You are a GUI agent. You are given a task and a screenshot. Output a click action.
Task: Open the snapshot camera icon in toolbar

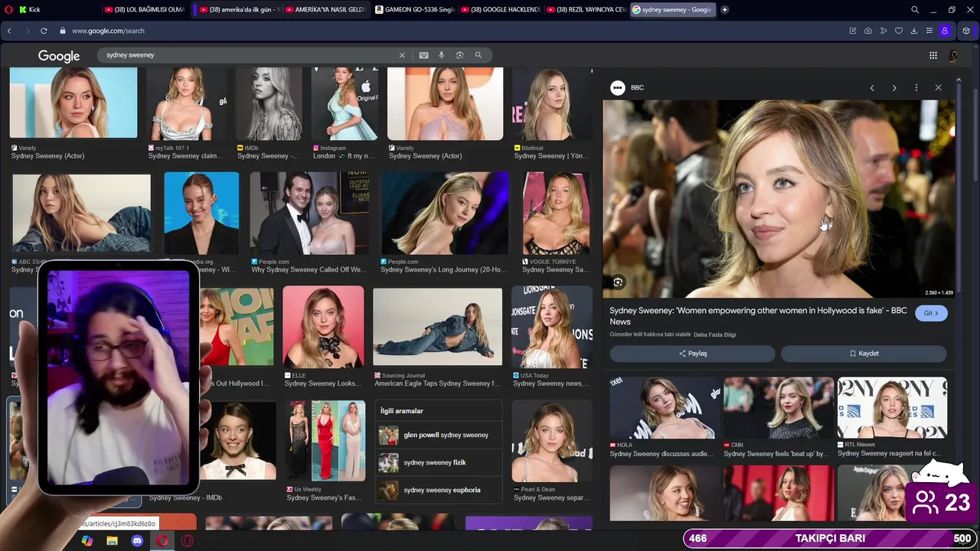click(x=867, y=31)
